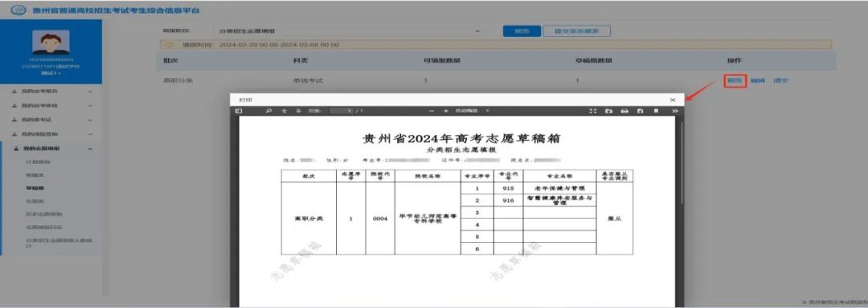Print the document with printer icon

[x=624, y=111]
